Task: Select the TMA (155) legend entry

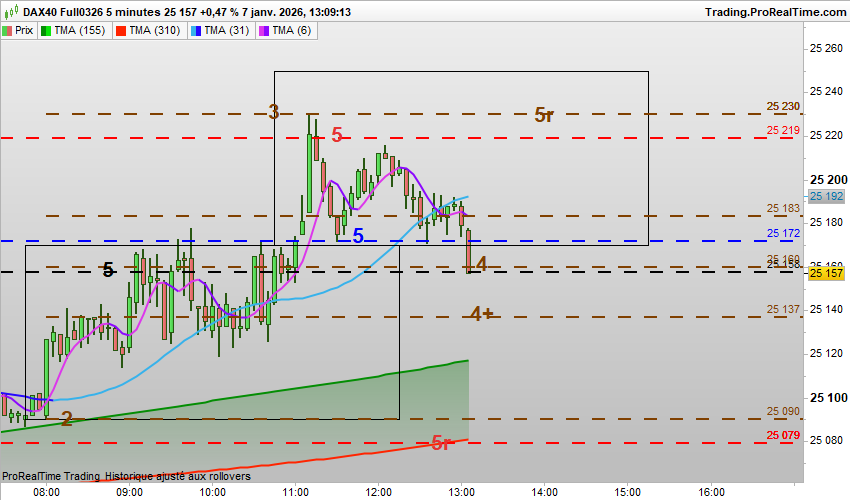Action: pyautogui.click(x=74, y=30)
